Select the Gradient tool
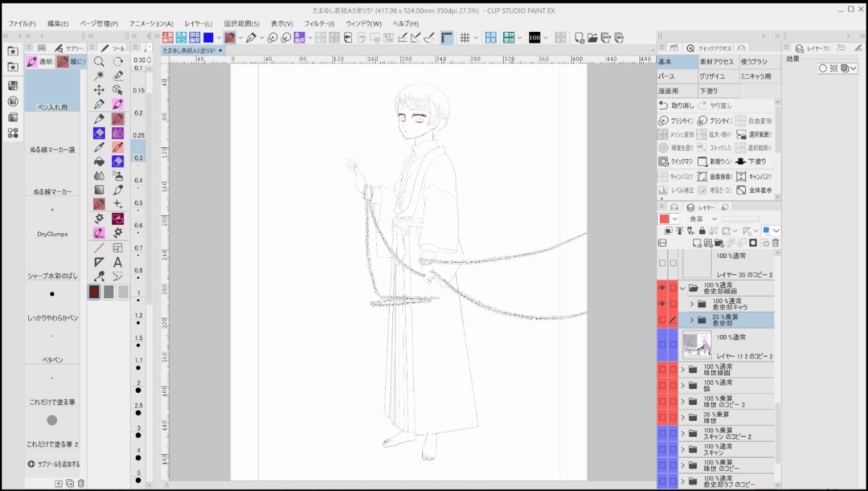Viewport: 868px width, 491px height. (99, 190)
